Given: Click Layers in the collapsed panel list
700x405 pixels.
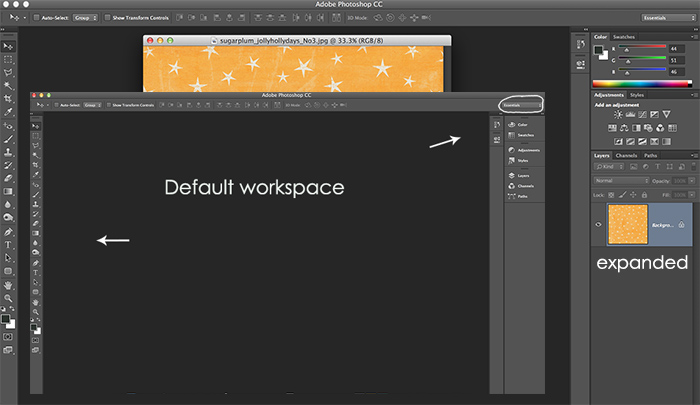Looking at the screenshot, I should (525, 176).
